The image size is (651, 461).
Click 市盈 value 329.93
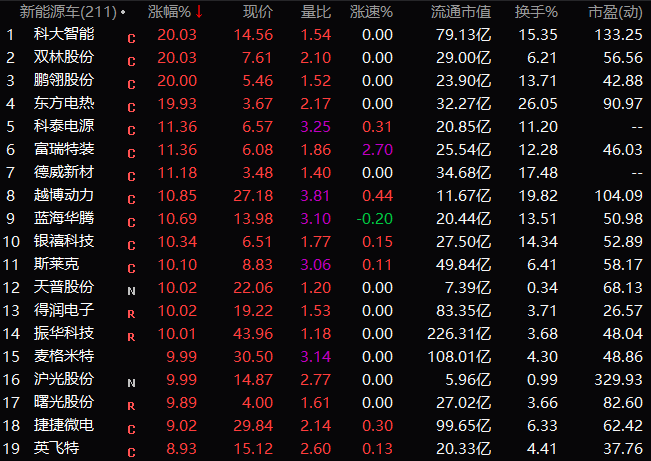[619, 380]
